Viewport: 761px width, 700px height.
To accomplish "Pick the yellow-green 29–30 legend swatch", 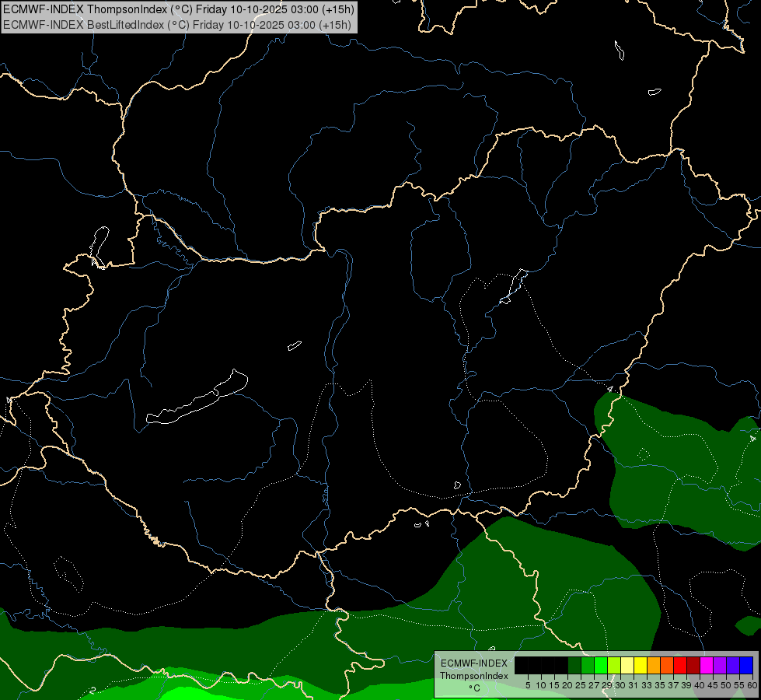I will [614, 665].
